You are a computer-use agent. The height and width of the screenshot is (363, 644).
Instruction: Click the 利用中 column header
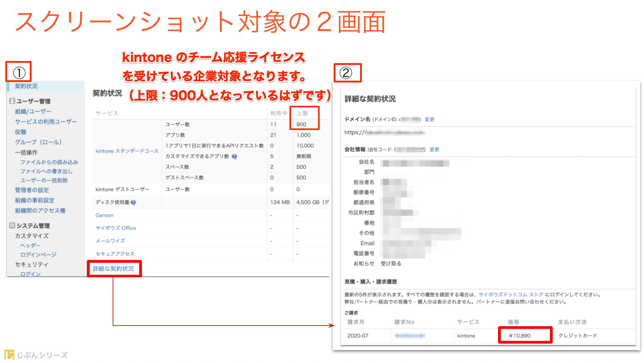(x=279, y=113)
